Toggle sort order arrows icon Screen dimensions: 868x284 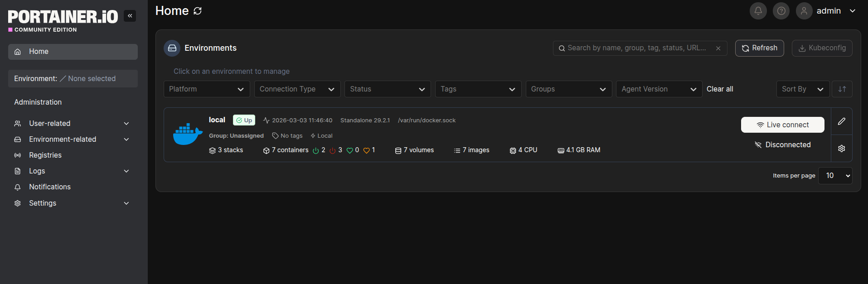[842, 89]
